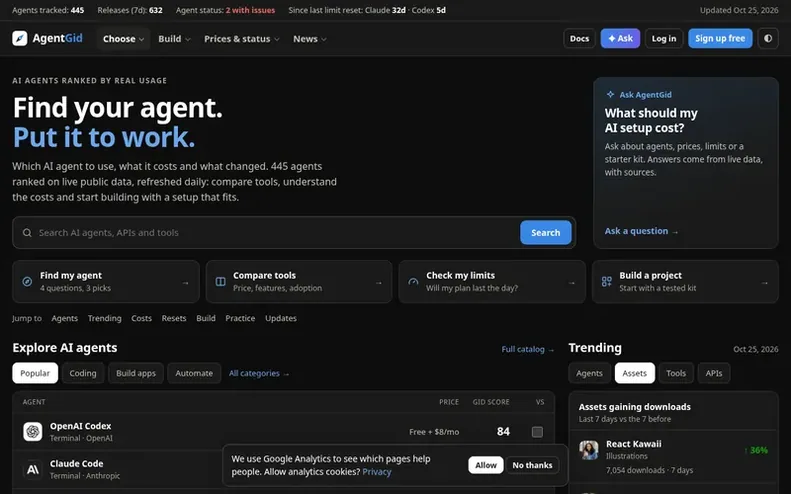Viewport: 791px width, 494px height.
Task: Click the blue Search button
Action: (x=545, y=233)
